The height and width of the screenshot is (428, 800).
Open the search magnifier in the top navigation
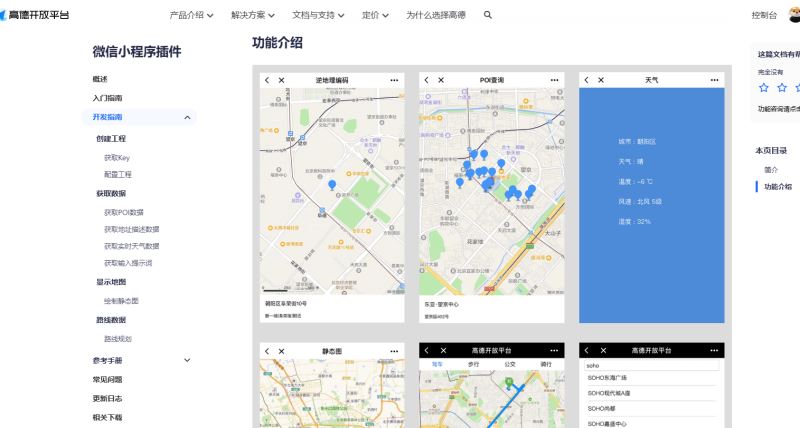coord(488,15)
